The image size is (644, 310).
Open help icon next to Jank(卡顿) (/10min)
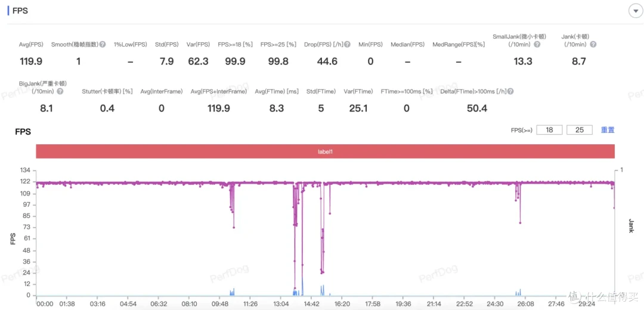593,44
